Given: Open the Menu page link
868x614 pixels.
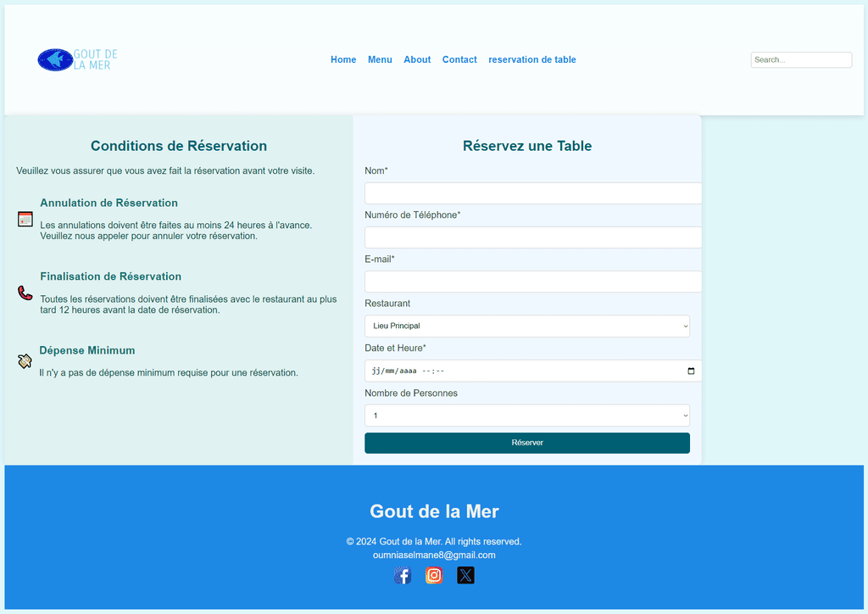Looking at the screenshot, I should click(x=380, y=60).
